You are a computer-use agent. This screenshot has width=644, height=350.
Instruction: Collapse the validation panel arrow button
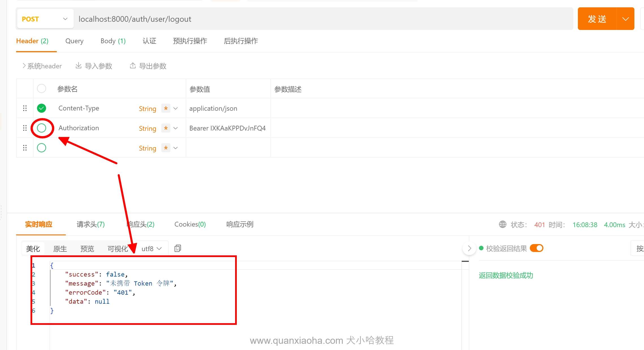(469, 248)
